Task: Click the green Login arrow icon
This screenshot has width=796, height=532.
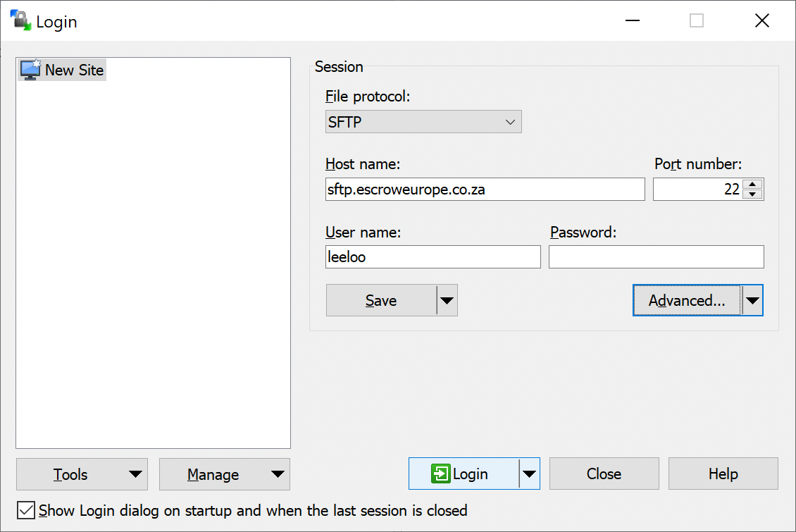Action: coord(441,474)
